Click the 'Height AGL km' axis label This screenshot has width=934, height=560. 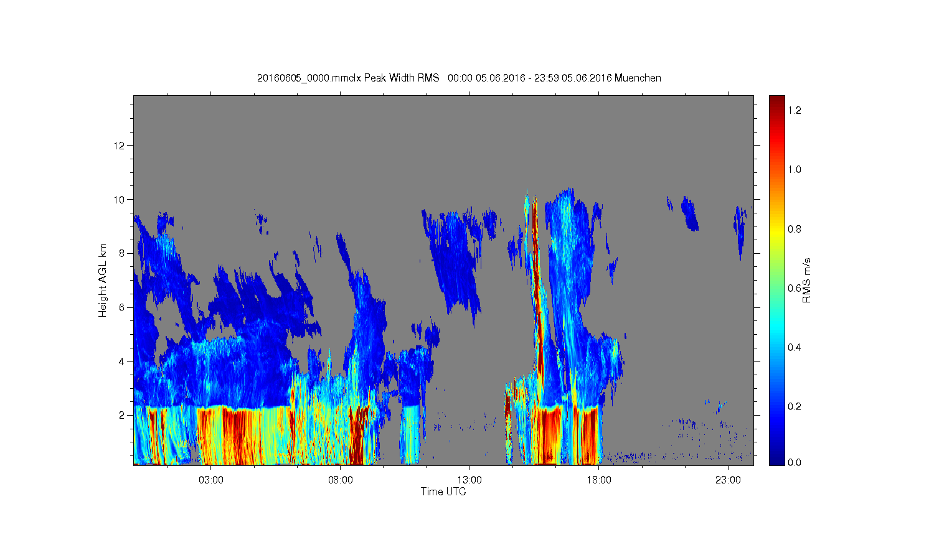tap(103, 280)
